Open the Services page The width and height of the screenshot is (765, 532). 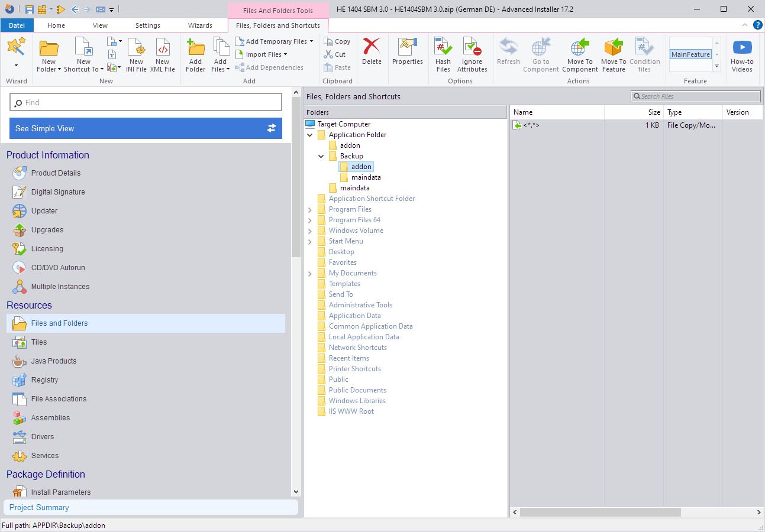[45, 456]
